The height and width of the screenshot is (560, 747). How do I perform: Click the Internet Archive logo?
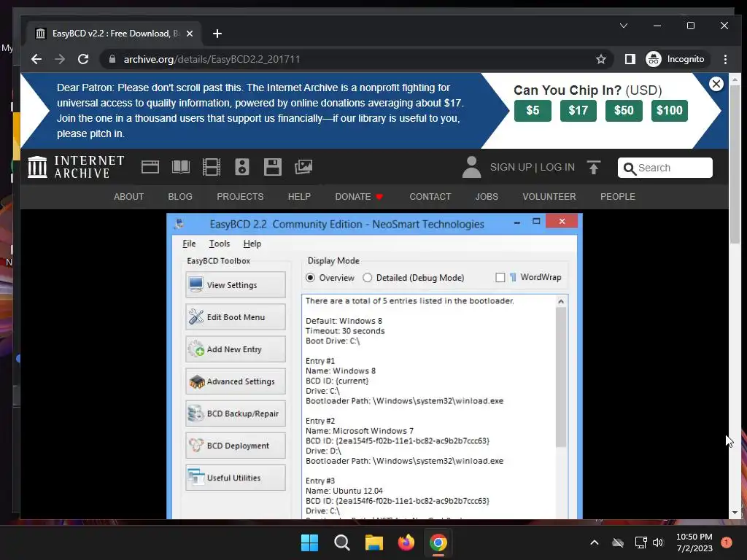coord(76,167)
